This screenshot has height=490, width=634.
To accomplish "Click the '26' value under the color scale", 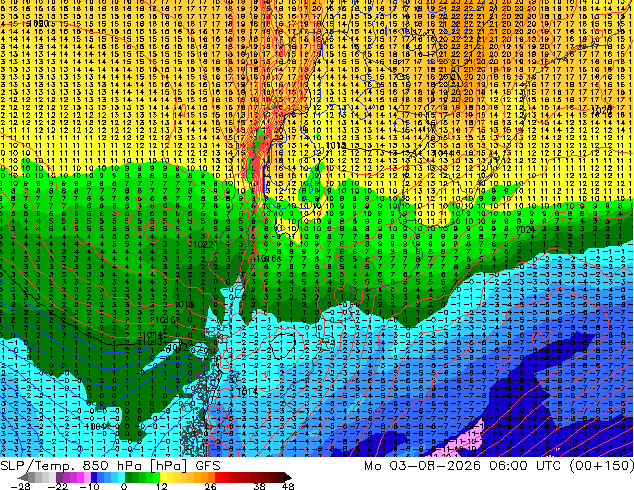I will point(210,486).
